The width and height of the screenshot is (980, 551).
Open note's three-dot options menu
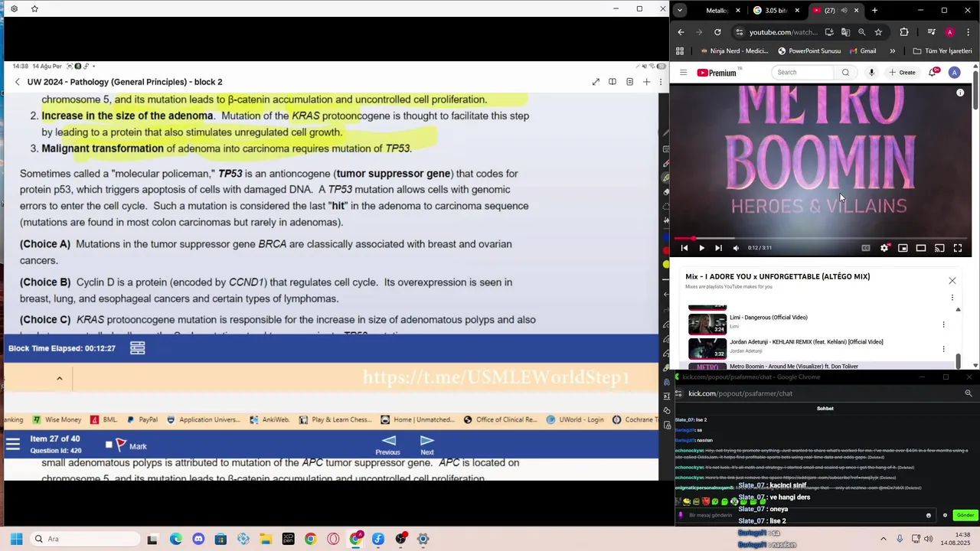pyautogui.click(x=661, y=82)
